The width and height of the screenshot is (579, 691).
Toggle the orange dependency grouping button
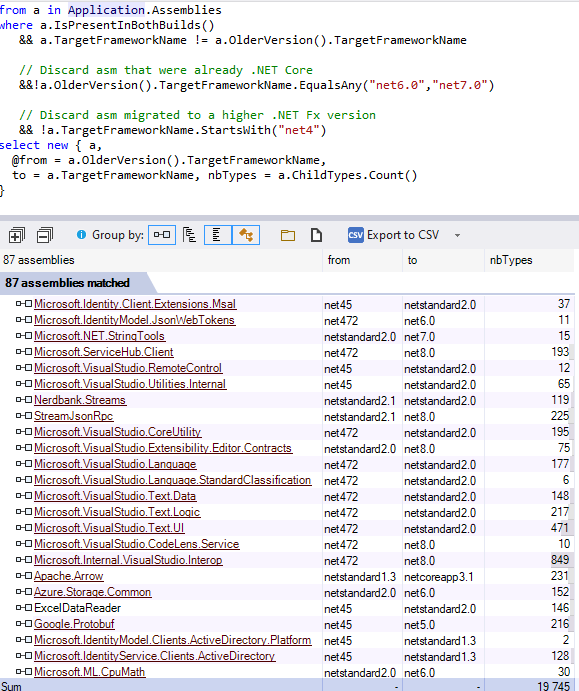click(246, 235)
